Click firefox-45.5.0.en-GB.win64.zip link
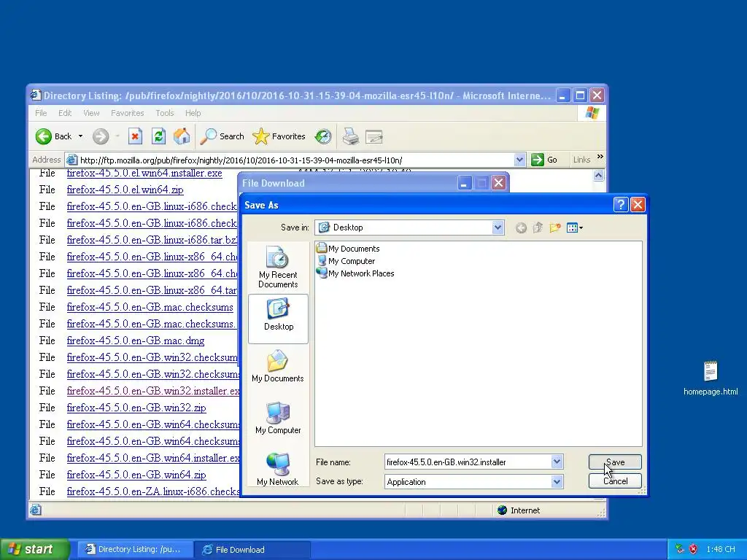 tap(136, 475)
